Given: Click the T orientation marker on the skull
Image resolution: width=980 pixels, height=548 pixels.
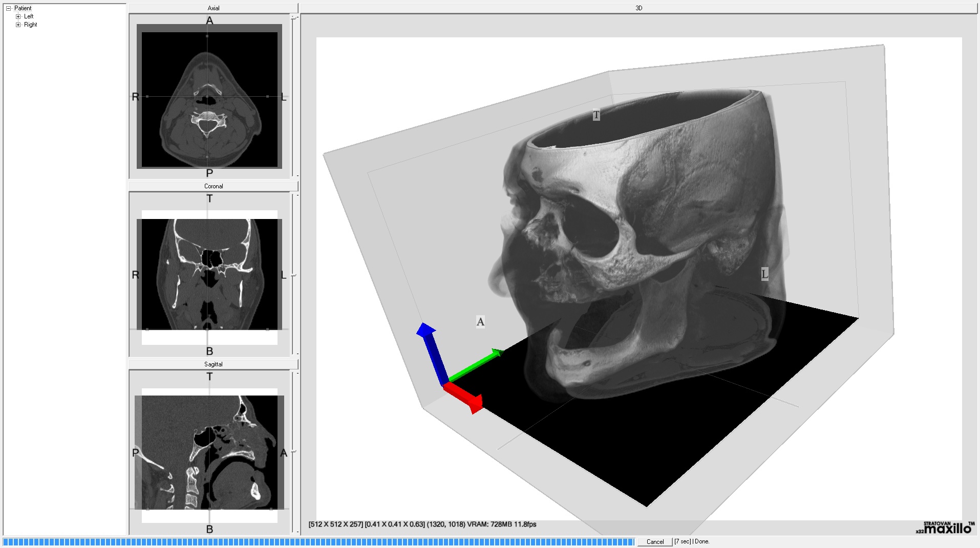Looking at the screenshot, I should (596, 115).
